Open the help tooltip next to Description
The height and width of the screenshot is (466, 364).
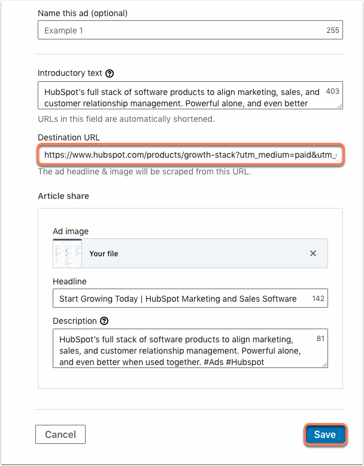click(104, 321)
